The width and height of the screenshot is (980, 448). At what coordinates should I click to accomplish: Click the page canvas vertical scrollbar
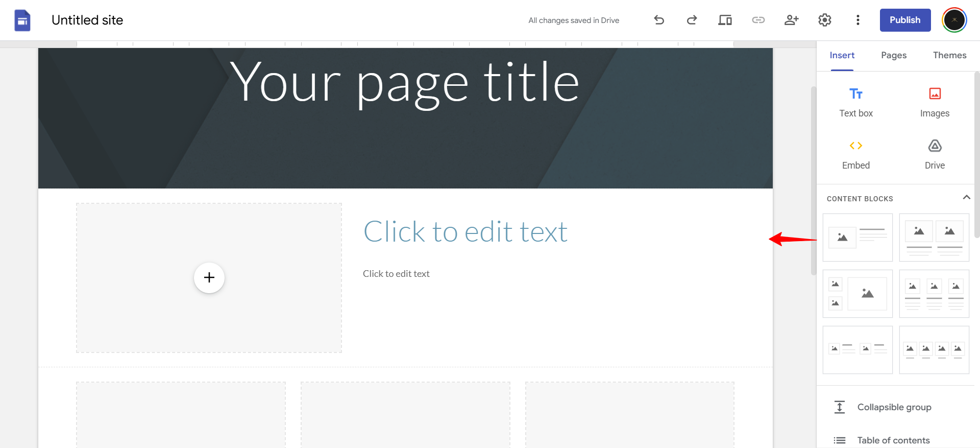point(814,181)
